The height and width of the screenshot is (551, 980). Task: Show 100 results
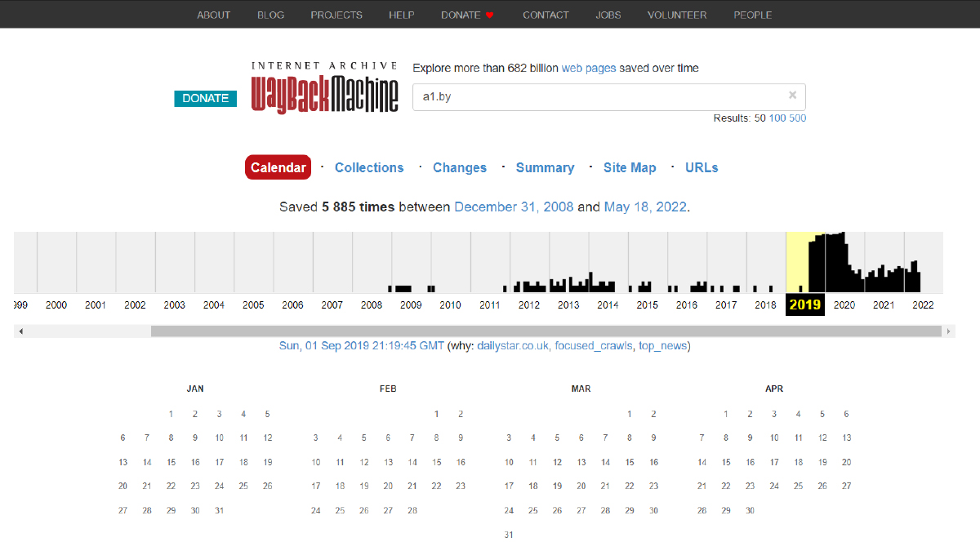(777, 118)
